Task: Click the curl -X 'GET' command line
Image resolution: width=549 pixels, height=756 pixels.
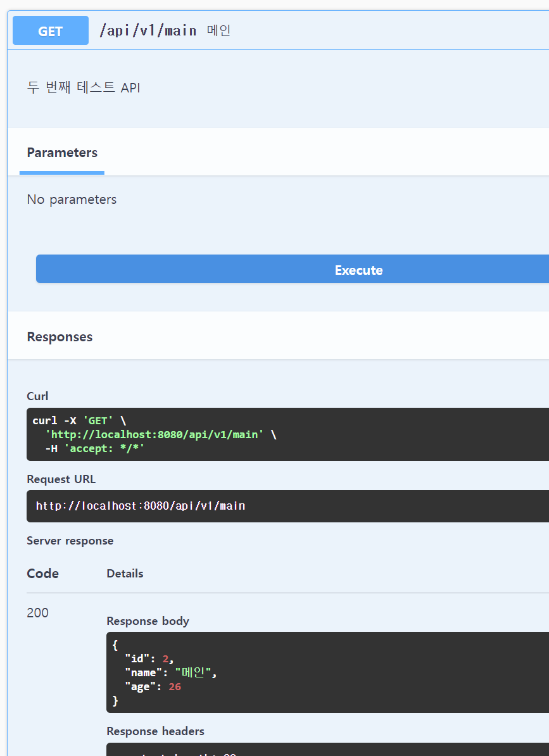Action: pos(79,420)
